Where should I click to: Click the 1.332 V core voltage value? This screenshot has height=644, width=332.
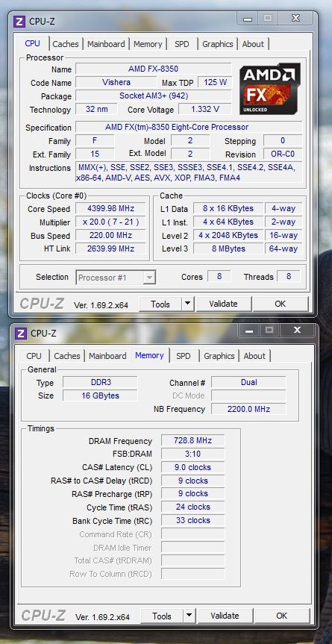coord(204,109)
